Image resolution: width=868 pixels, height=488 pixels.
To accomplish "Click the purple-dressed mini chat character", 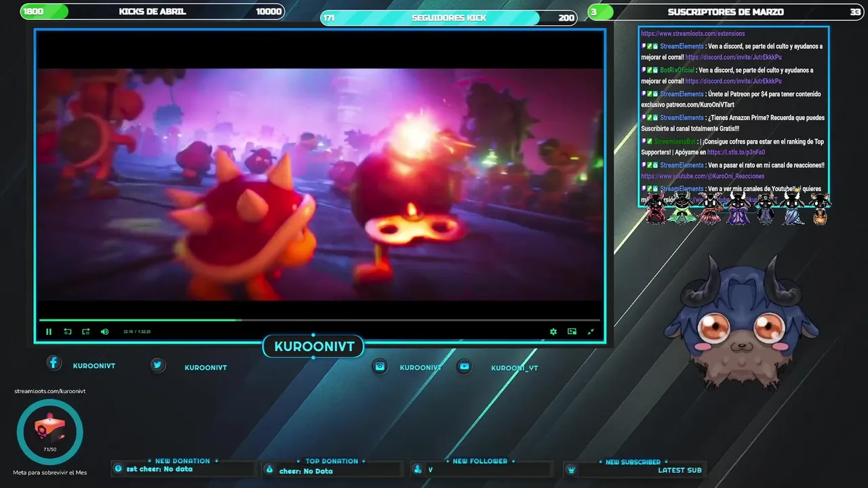I will 738,208.
